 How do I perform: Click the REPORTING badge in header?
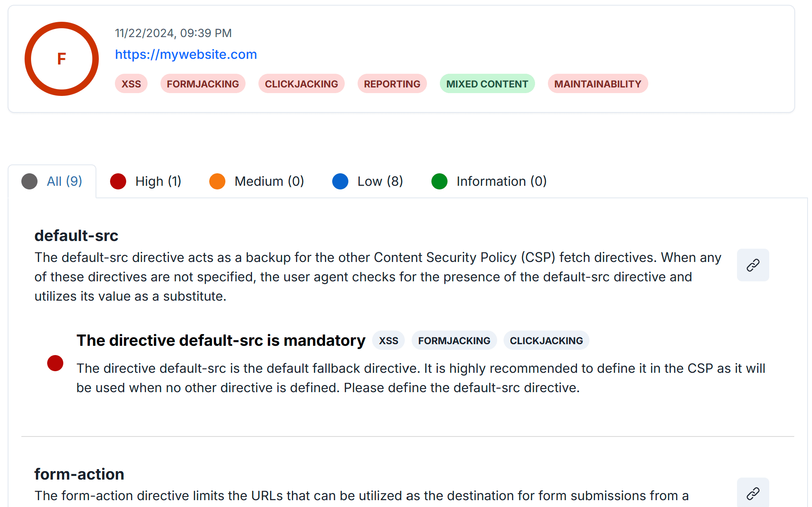pyautogui.click(x=392, y=83)
